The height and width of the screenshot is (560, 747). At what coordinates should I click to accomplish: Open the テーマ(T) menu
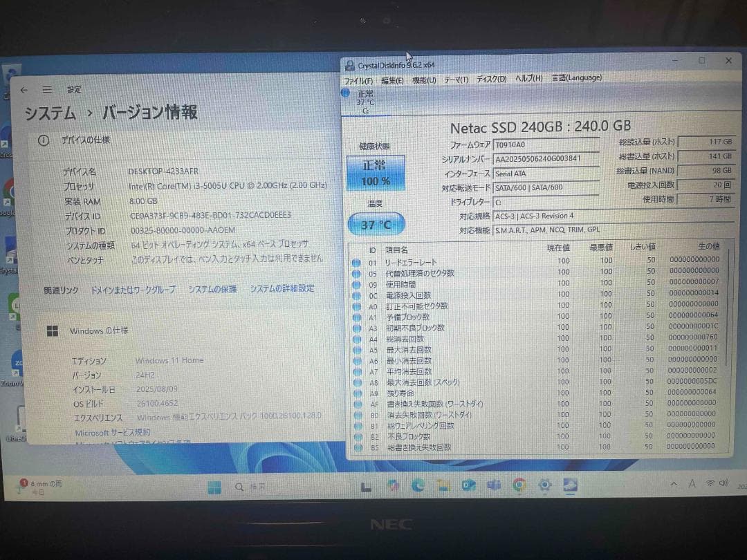point(456,77)
